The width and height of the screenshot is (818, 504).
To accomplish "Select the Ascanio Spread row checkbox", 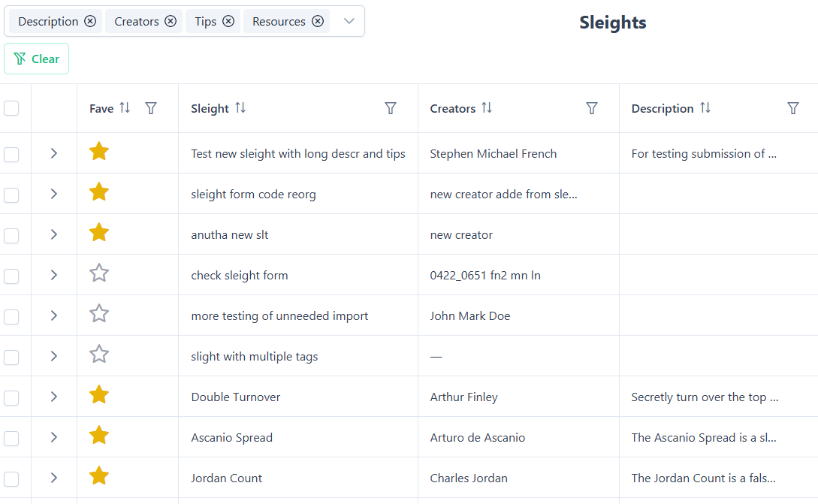I will click(x=11, y=438).
